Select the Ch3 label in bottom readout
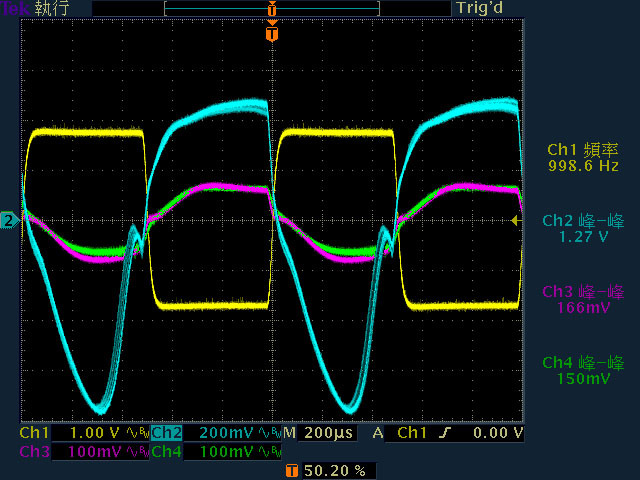 click(34, 451)
